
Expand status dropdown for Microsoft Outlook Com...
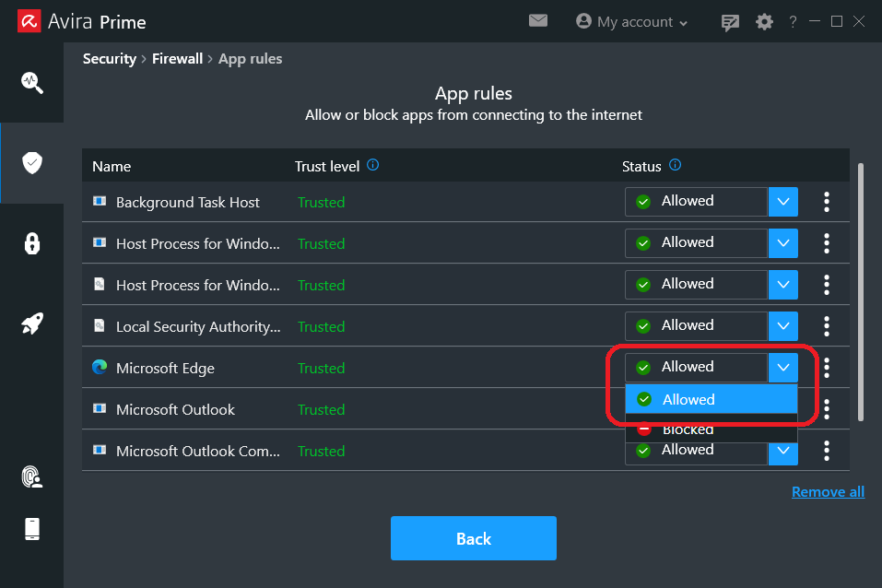pos(783,453)
